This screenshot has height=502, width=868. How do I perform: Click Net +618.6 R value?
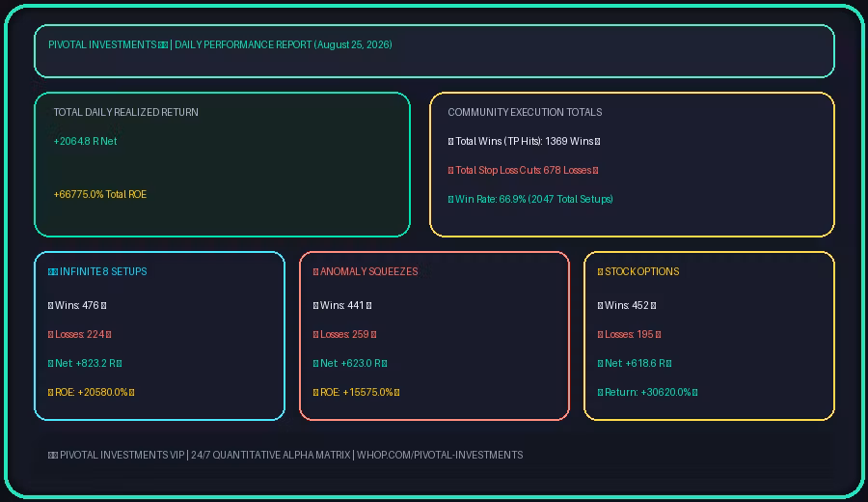tap(635, 363)
